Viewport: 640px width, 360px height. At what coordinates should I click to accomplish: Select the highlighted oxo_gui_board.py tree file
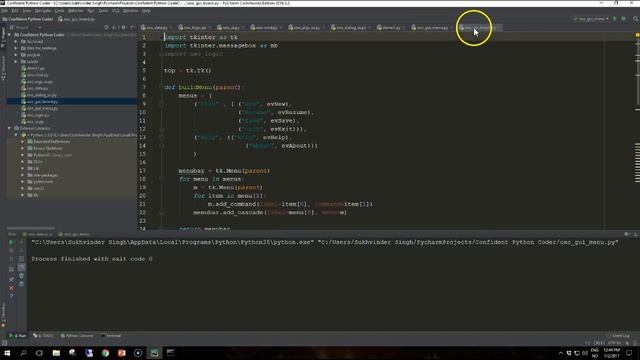72,102
